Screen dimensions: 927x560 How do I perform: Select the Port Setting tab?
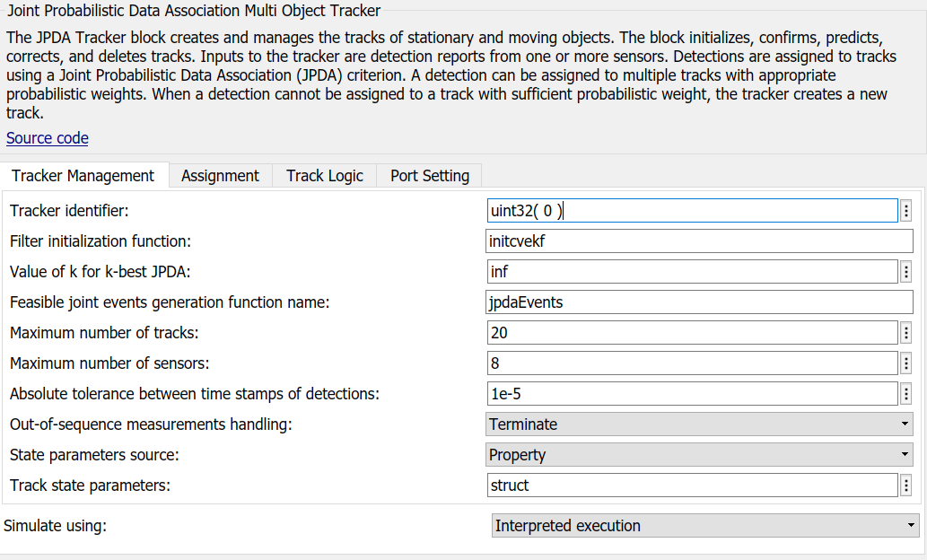(430, 176)
